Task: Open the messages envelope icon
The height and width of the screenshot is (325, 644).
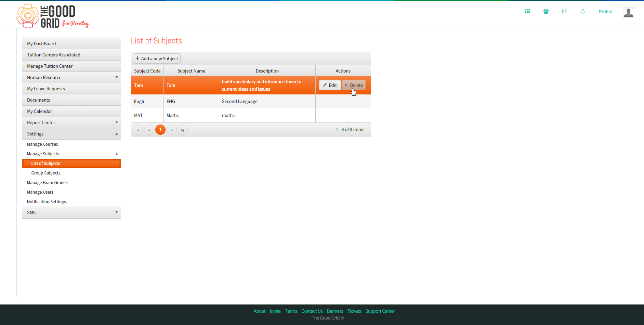Action: [565, 11]
